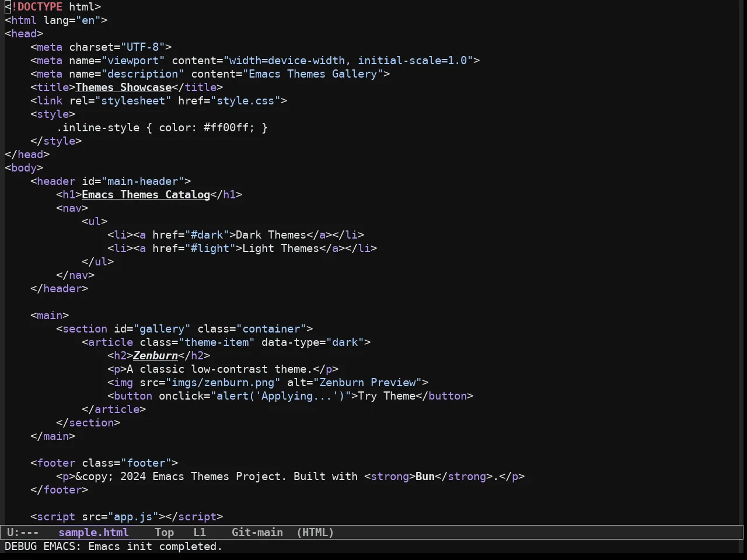The height and width of the screenshot is (560, 747).
Task: Click the closing </head> tag
Action: click(x=27, y=155)
